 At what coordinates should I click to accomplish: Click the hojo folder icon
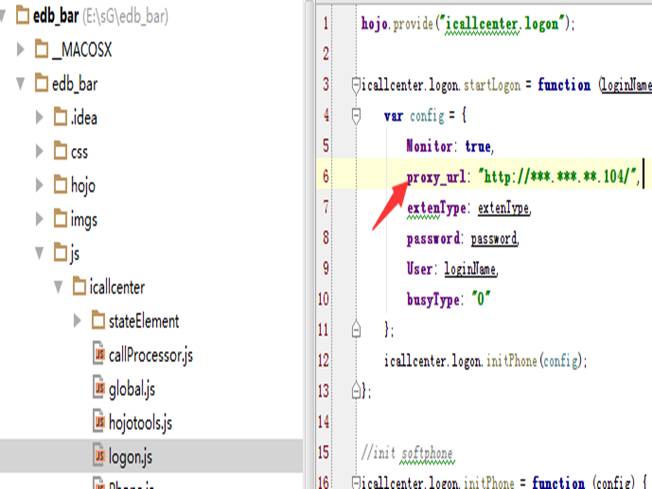[60, 185]
